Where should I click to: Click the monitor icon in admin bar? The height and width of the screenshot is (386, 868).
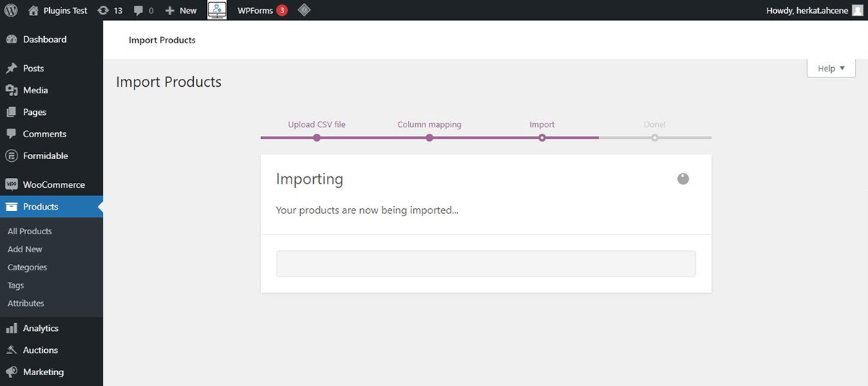click(217, 10)
